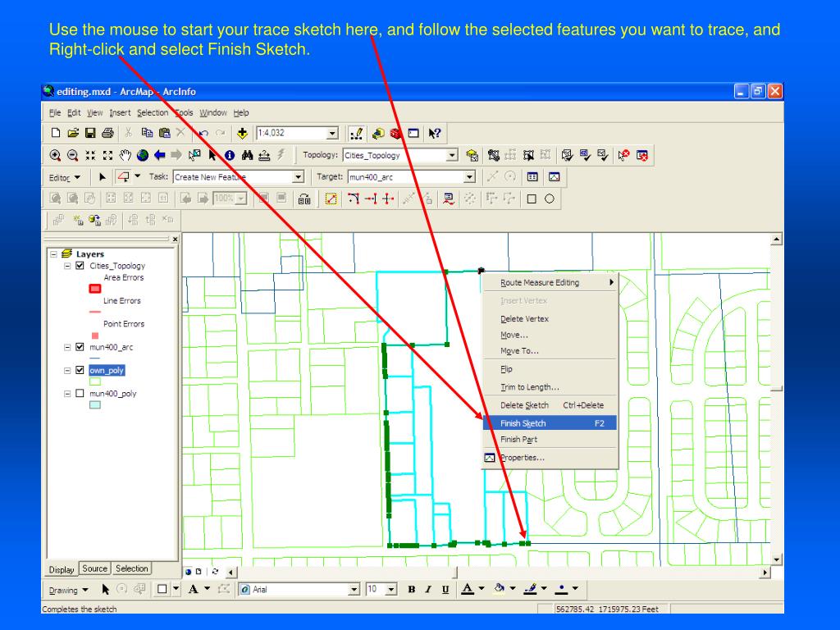Click the Full Extent globe icon

tap(143, 155)
